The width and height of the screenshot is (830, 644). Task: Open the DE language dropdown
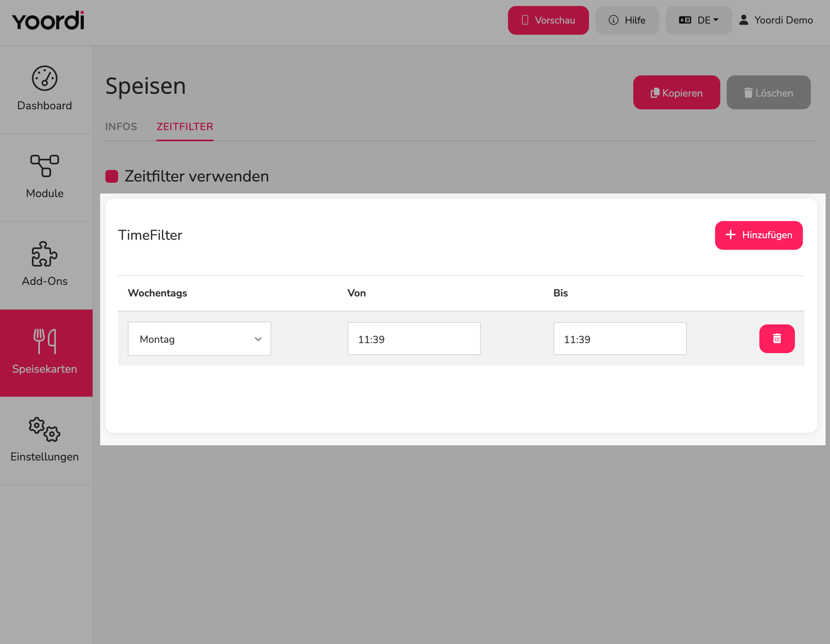coord(699,20)
